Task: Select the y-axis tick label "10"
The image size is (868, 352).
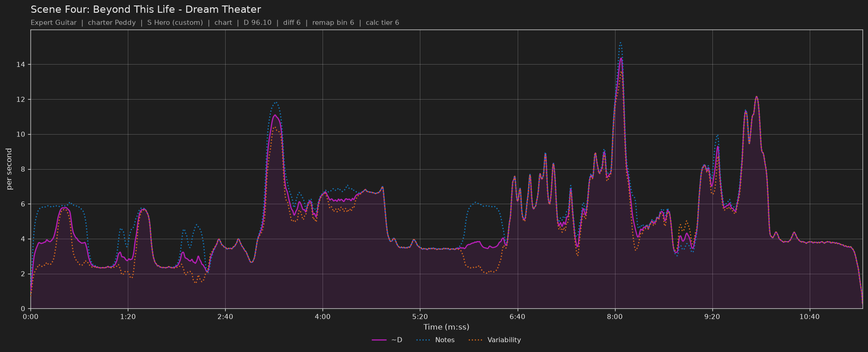Action: point(21,135)
